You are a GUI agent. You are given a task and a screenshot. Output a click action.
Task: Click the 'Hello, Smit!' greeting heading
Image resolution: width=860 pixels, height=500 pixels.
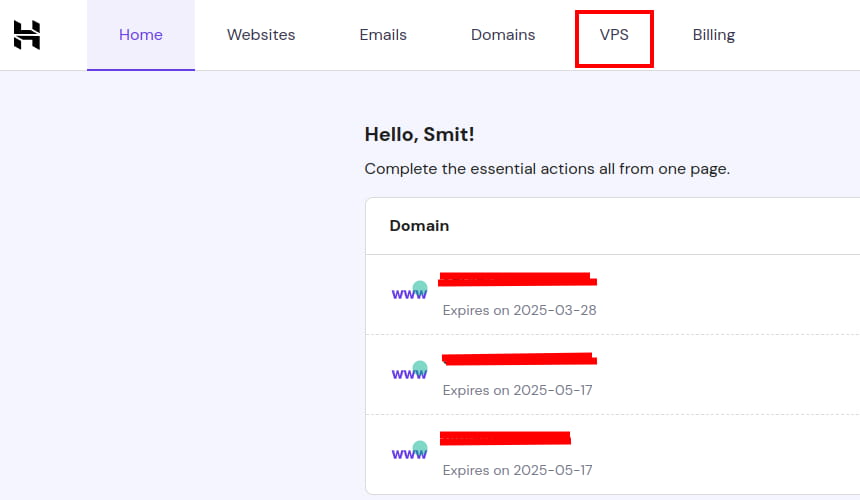pos(419,134)
